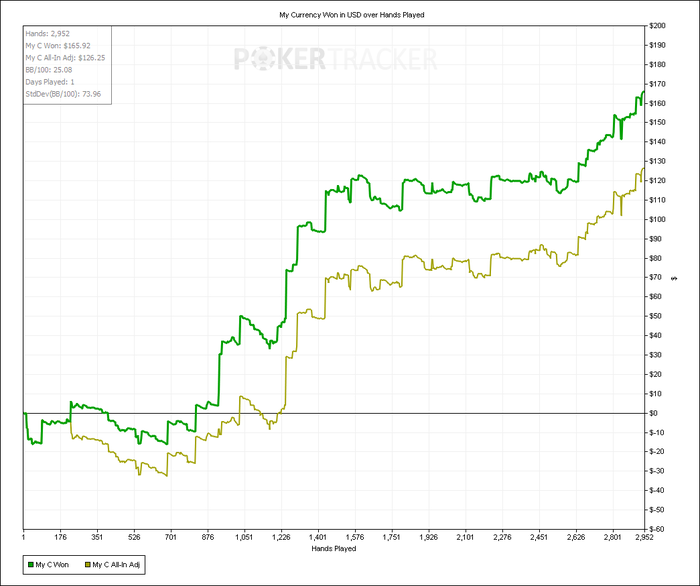The height and width of the screenshot is (586, 700).
Task: Click the 701 x-axis tick label
Action: point(171,537)
